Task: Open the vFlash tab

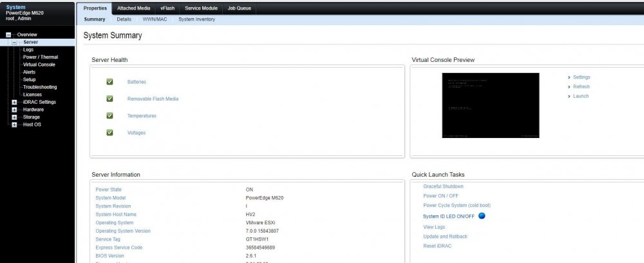Action: click(167, 8)
